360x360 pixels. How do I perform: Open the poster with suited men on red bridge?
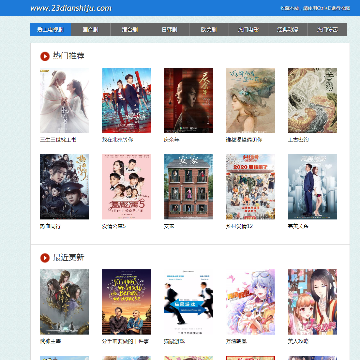pos(126,100)
